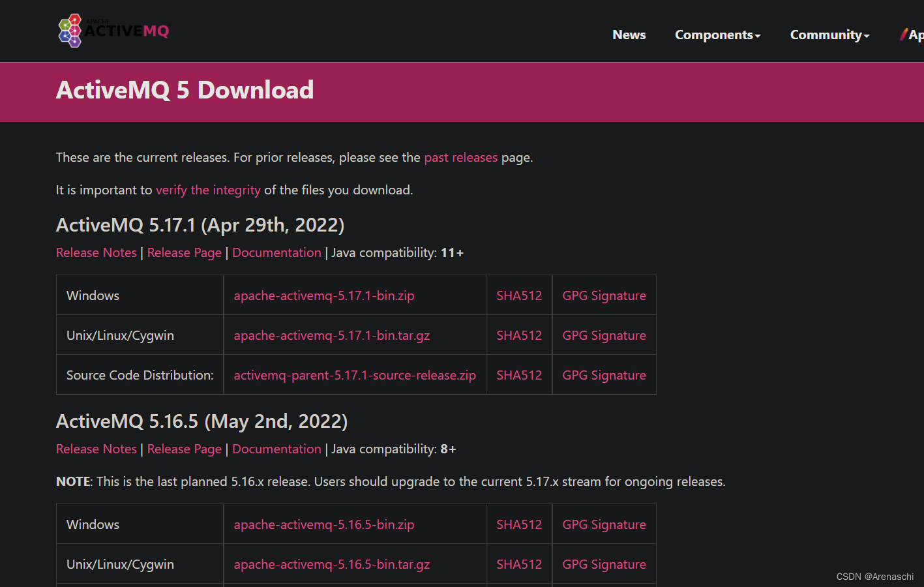The height and width of the screenshot is (587, 924).
Task: Open Release Notes for ActiveMQ 5.17.1
Action: coord(97,252)
